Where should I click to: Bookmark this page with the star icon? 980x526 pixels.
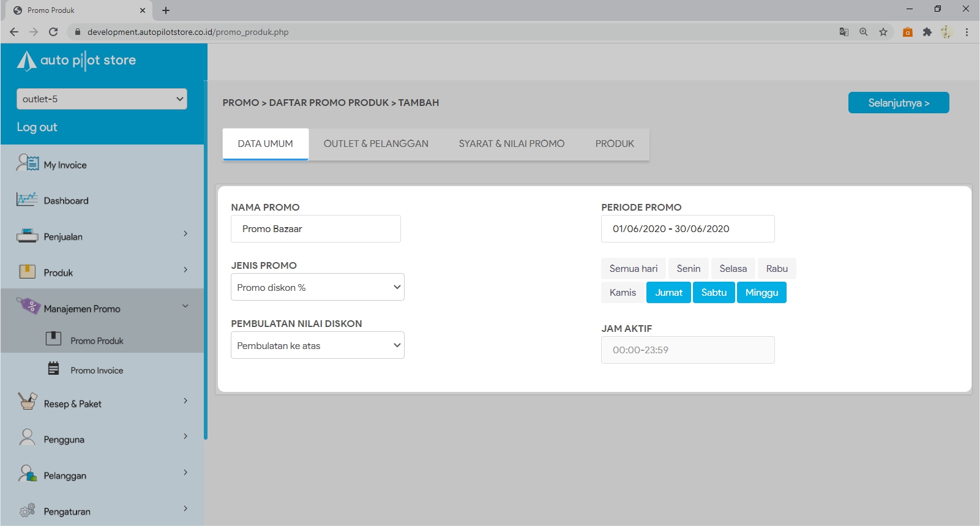pos(883,32)
